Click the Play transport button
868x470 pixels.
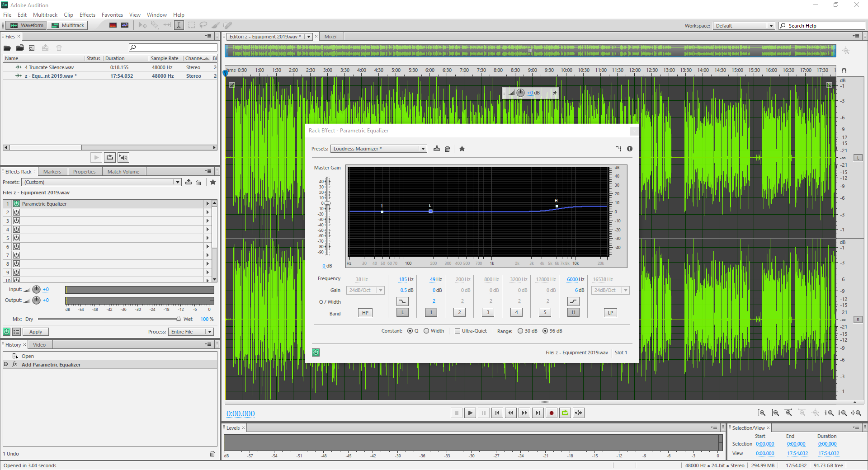pos(470,413)
